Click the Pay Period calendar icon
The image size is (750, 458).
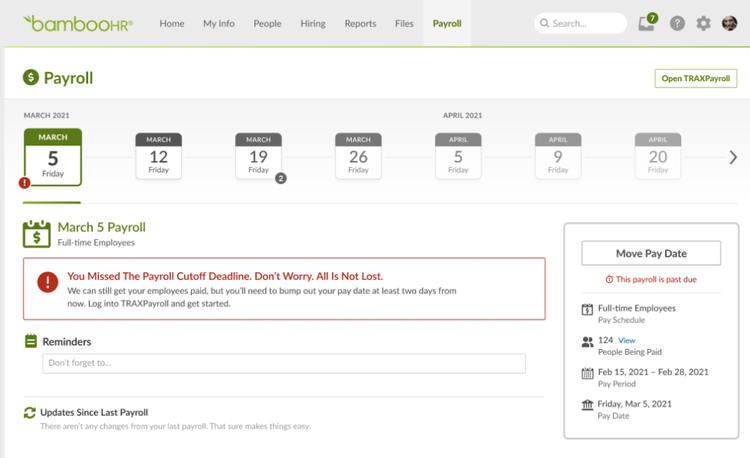coord(587,373)
